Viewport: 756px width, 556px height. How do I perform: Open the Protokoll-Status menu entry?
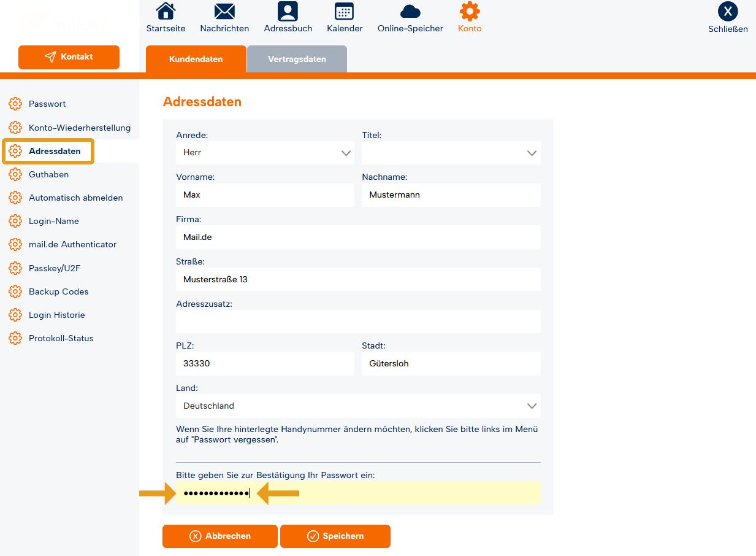tap(61, 338)
